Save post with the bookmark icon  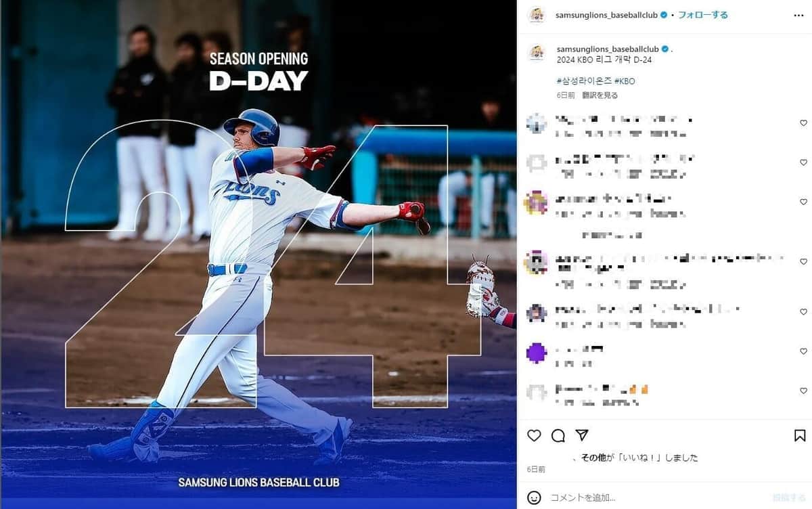(800, 436)
